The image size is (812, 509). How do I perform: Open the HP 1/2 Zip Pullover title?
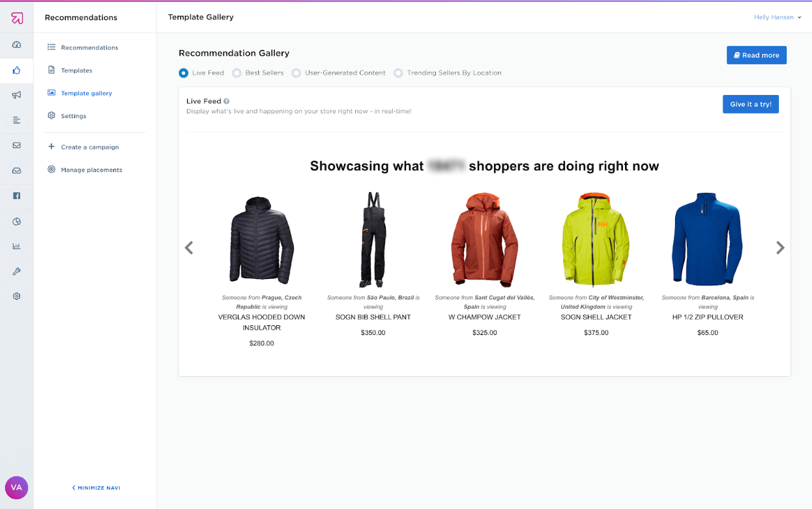tap(708, 317)
